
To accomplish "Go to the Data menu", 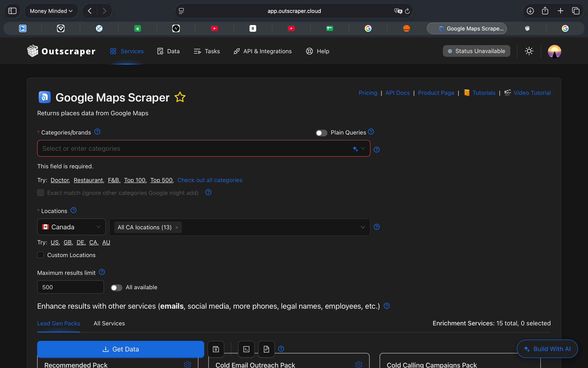I will coord(168,51).
